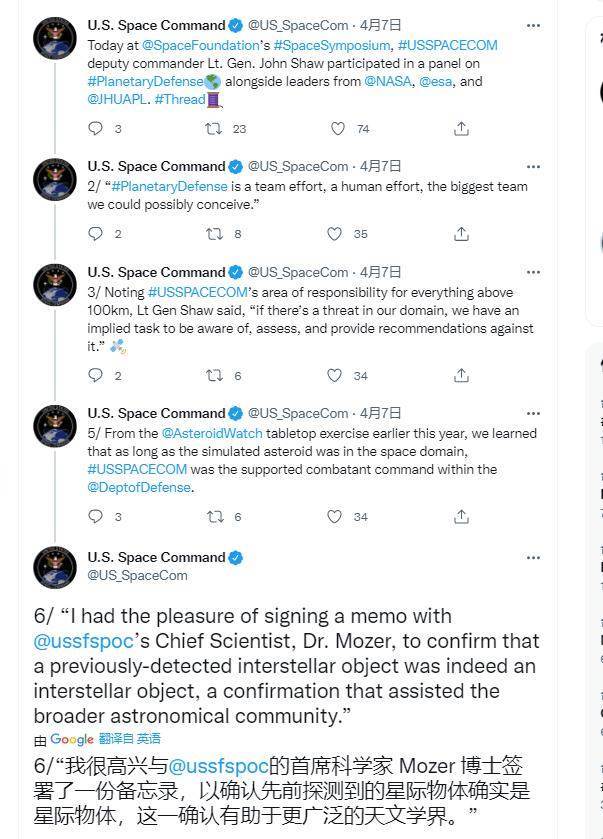Open more options on the 3/ tweet

pyautogui.click(x=533, y=272)
